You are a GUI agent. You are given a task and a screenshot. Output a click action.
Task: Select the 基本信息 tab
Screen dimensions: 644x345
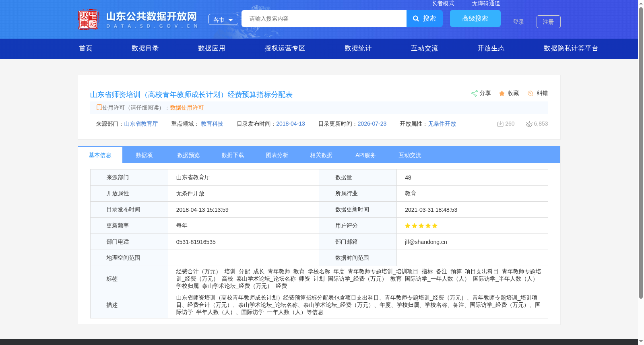(x=100, y=155)
